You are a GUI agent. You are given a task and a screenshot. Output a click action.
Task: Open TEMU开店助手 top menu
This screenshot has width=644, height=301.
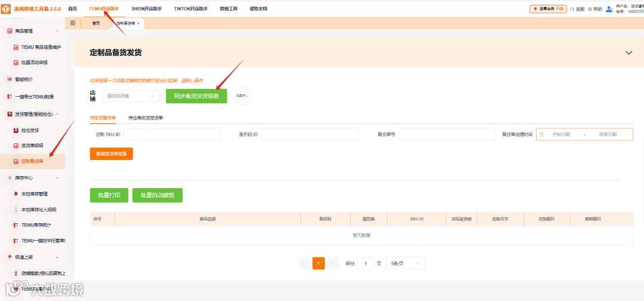(x=104, y=8)
